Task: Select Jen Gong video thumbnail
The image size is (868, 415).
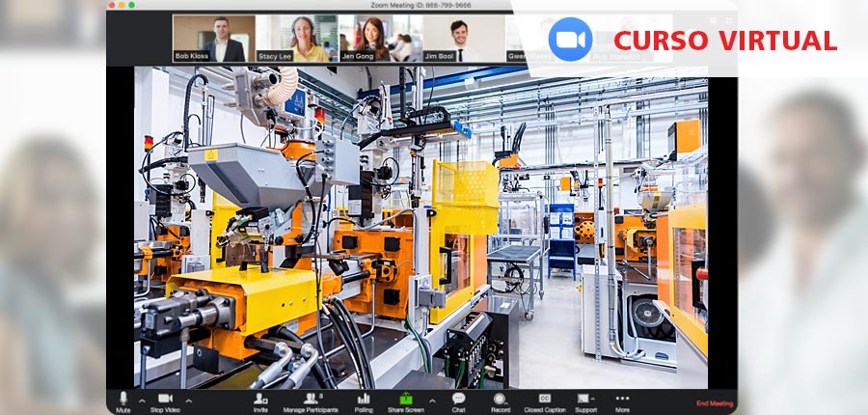Action: 380,39
